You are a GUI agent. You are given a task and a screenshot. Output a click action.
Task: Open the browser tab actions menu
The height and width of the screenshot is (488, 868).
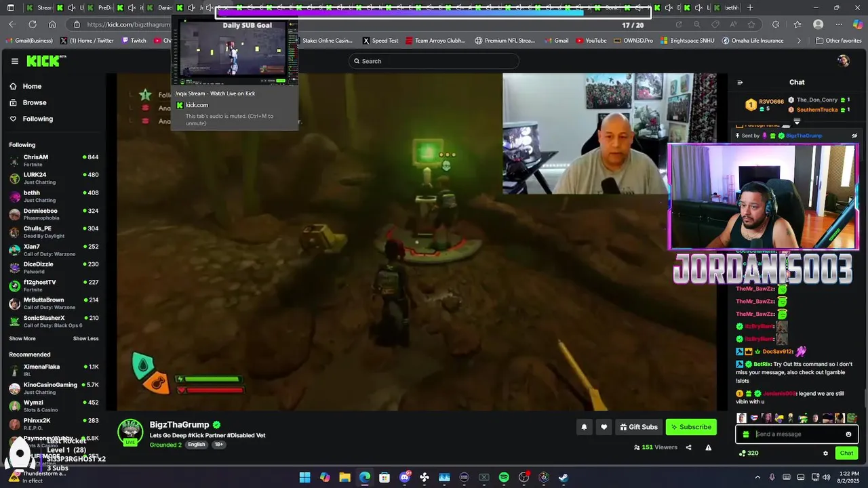coord(10,7)
